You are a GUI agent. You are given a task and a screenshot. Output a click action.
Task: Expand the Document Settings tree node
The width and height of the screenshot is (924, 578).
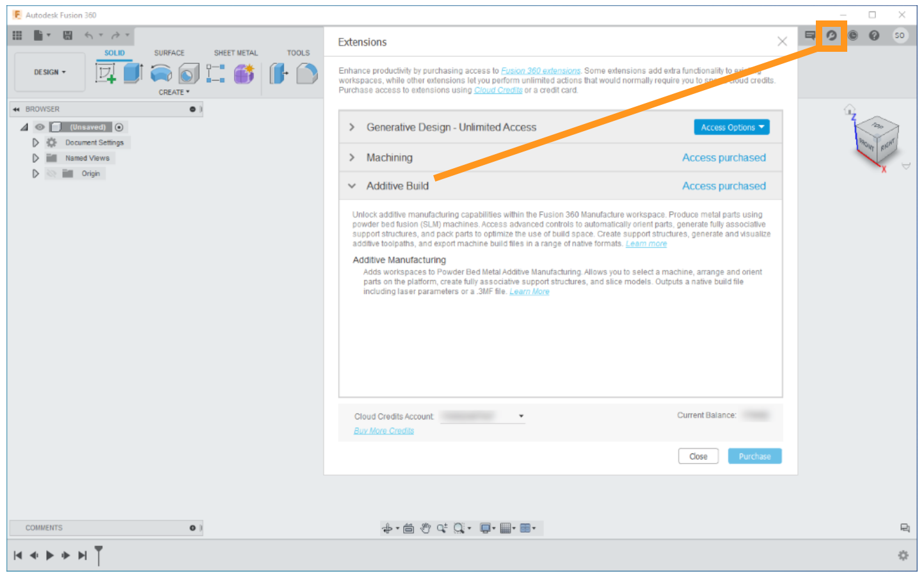click(x=36, y=143)
